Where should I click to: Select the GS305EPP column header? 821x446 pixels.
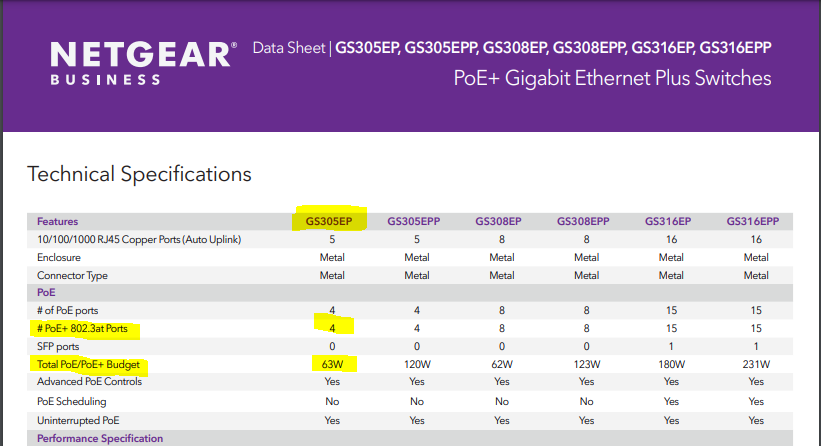[x=414, y=221]
